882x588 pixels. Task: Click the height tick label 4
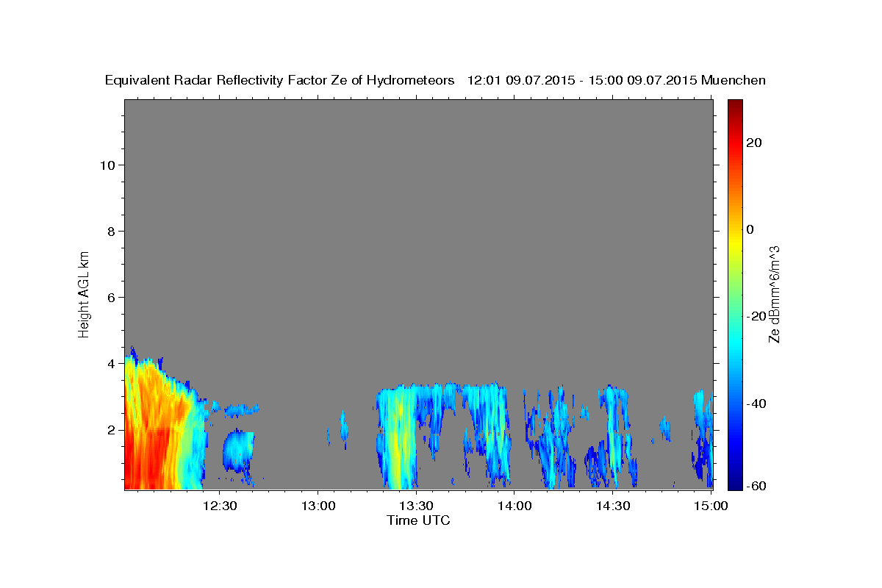111,364
